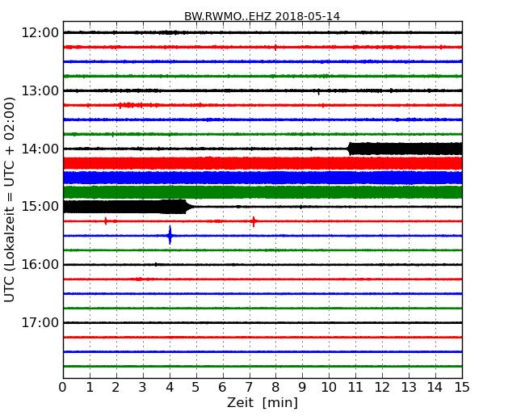Click the 14:00 y-axis time label
The height and width of the screenshot is (420, 525).
point(40,149)
